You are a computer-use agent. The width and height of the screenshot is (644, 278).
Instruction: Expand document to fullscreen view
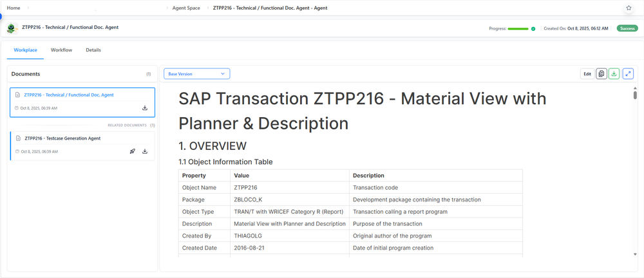(x=628, y=74)
